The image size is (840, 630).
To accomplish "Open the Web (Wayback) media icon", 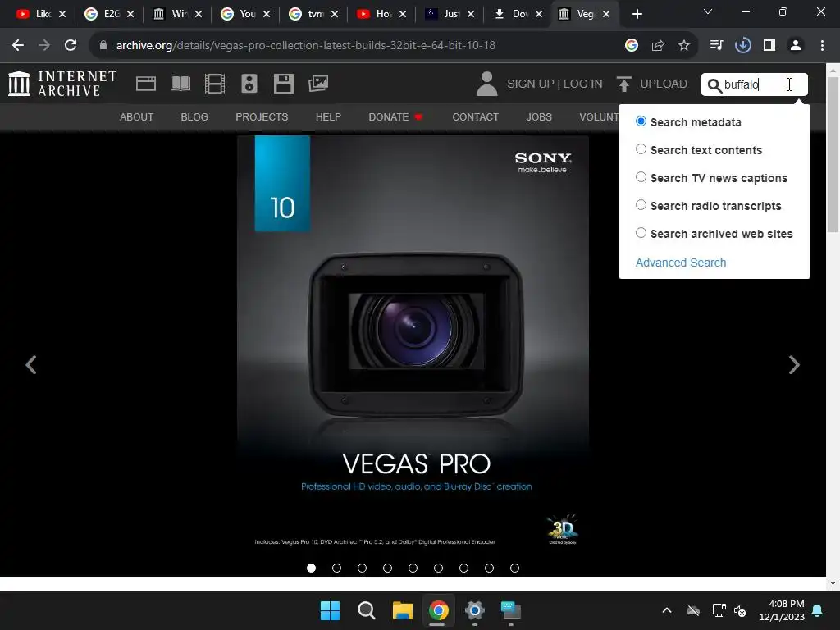I will click(x=146, y=84).
